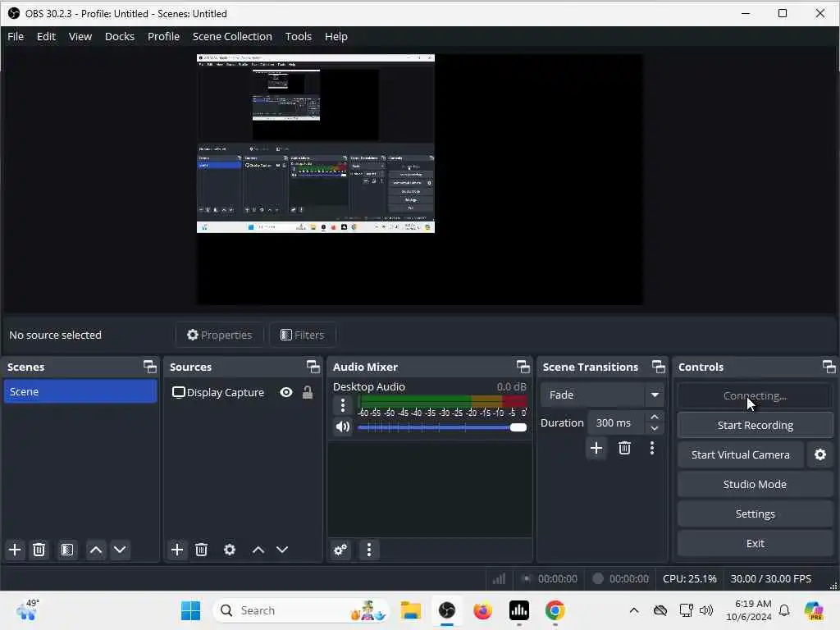Open the taskbar clock and date
840x630 pixels.
click(749, 610)
